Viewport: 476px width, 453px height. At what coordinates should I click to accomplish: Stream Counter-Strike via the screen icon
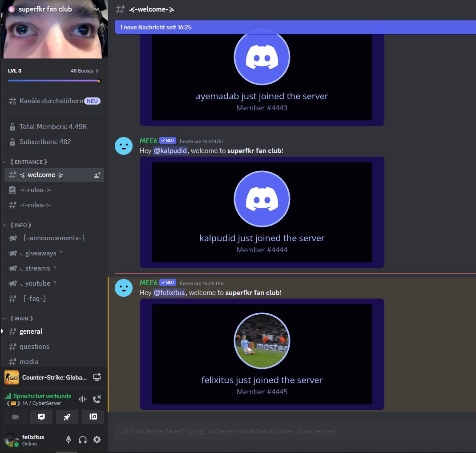pos(97,377)
